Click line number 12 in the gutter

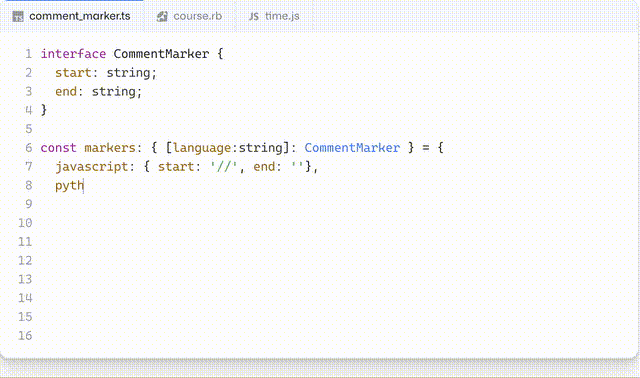[x=25, y=260]
